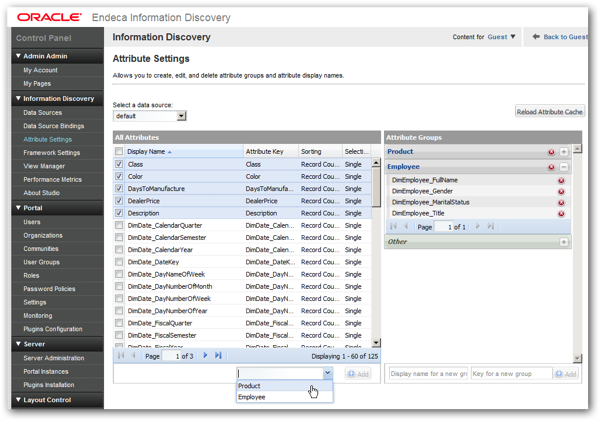
Task: Go to previous page in Employee group pager
Action: (x=406, y=226)
